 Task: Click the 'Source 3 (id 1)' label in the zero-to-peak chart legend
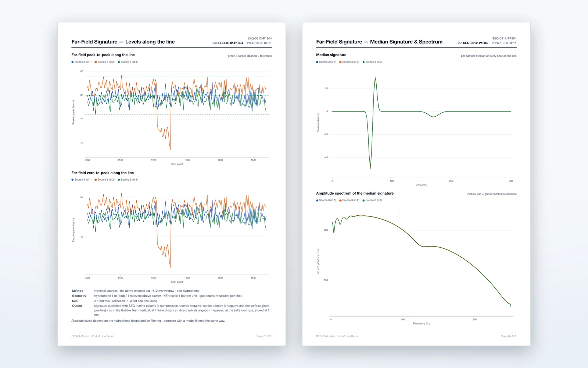click(83, 180)
